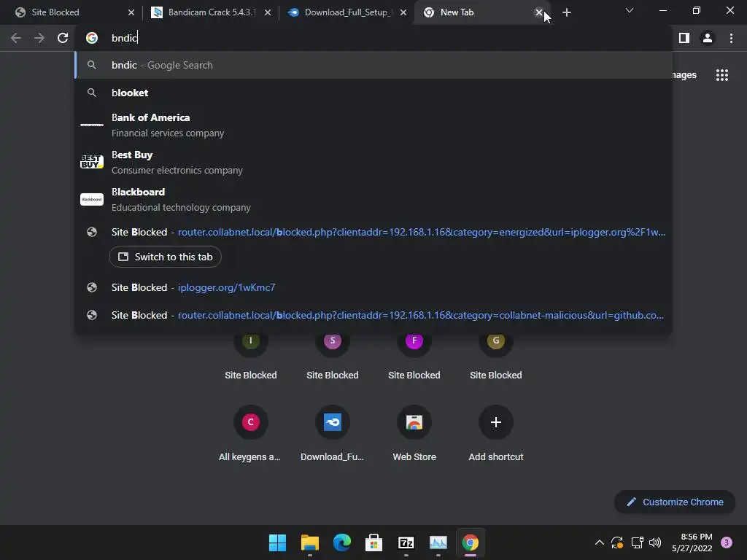Click the Customize Chrome button
The image size is (747, 560).
(675, 502)
